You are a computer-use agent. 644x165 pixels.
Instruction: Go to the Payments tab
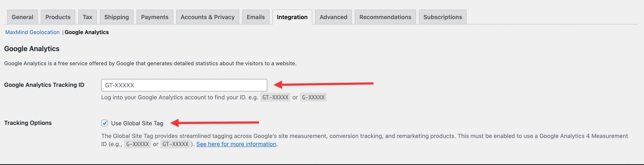click(x=155, y=17)
